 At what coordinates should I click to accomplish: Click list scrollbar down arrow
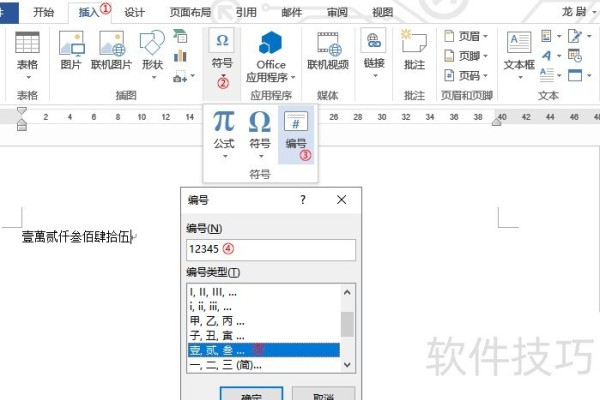coord(347,364)
